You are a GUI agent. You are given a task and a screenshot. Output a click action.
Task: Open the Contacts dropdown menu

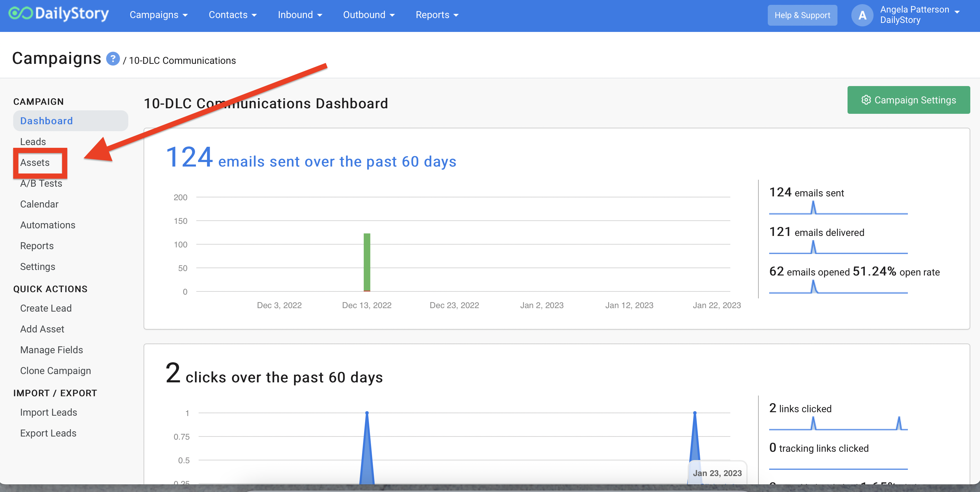232,15
